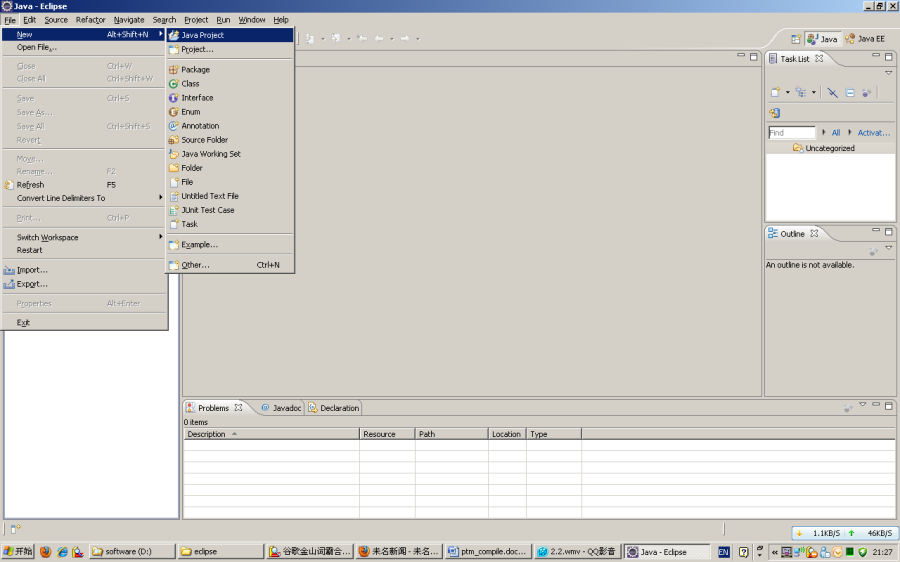Open Task List presentation dropdown arrow
Viewport: 900px width, 562px height.
point(813,92)
